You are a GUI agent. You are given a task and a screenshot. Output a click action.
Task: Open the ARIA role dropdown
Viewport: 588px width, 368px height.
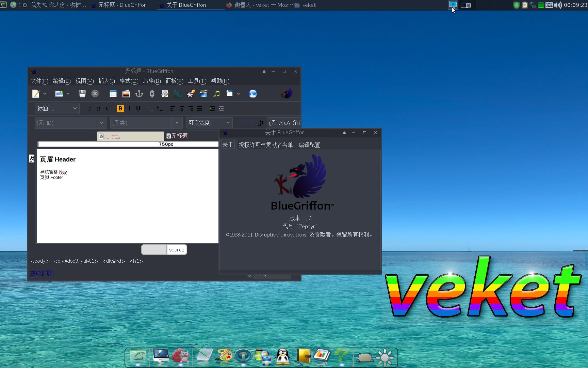pos(284,123)
